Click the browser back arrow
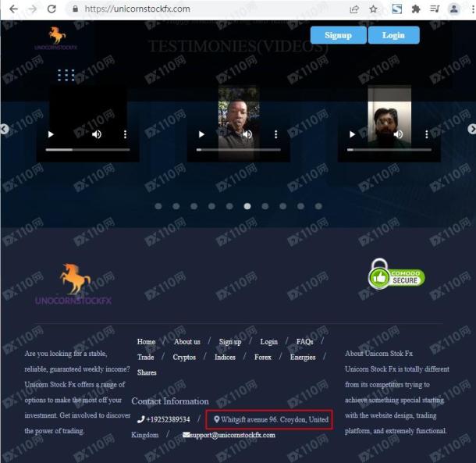This screenshot has width=476, height=463. coord(14,9)
